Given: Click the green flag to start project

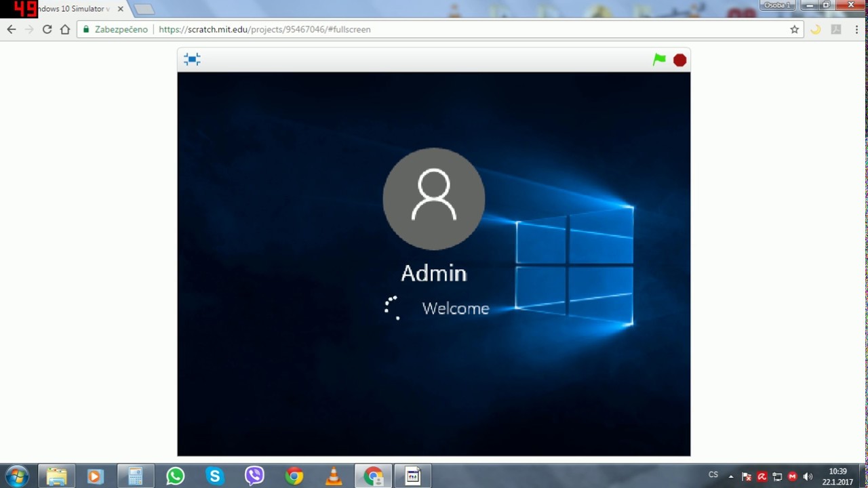Looking at the screenshot, I should pos(659,60).
